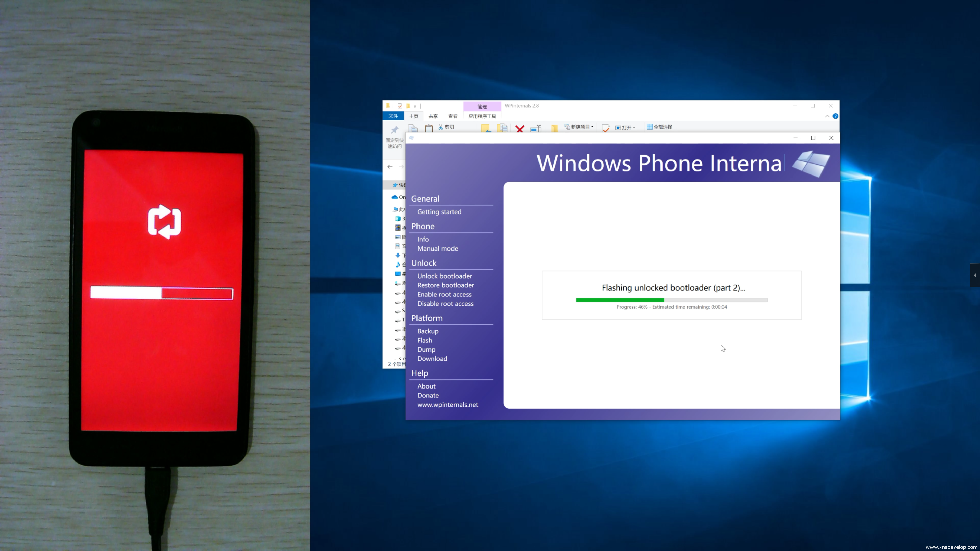Switch to the Share (共享) ribbon tab

[x=433, y=116]
